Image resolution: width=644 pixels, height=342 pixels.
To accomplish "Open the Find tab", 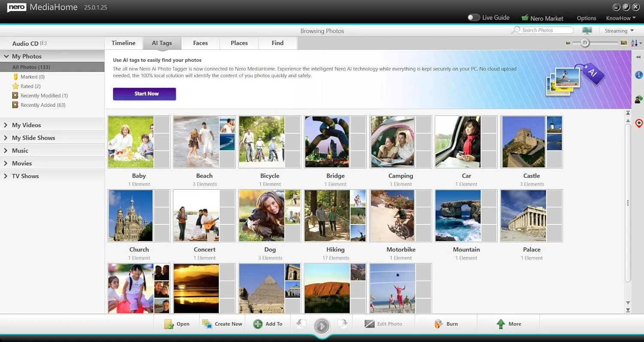I will [x=277, y=43].
